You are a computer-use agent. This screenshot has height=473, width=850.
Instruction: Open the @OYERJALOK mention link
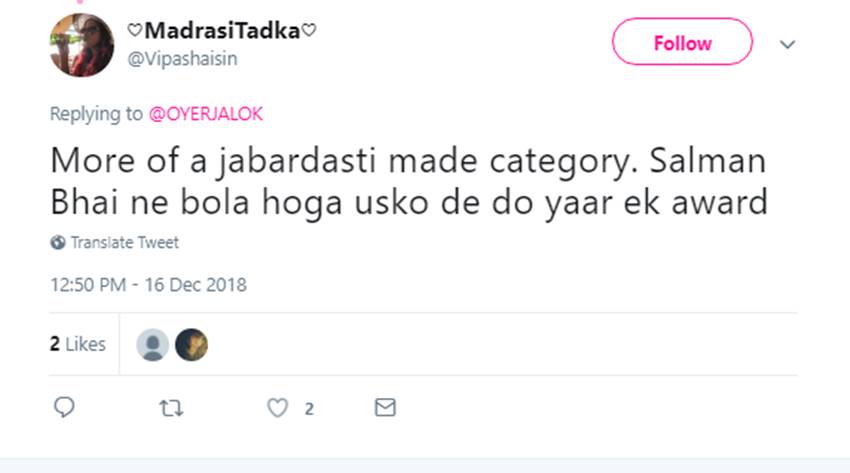(x=205, y=114)
